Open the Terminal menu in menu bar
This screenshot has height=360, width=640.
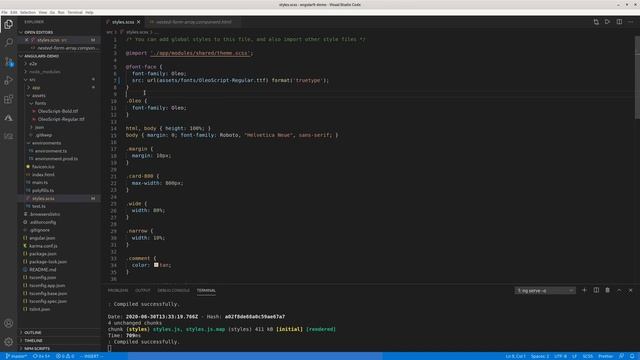[75, 12]
